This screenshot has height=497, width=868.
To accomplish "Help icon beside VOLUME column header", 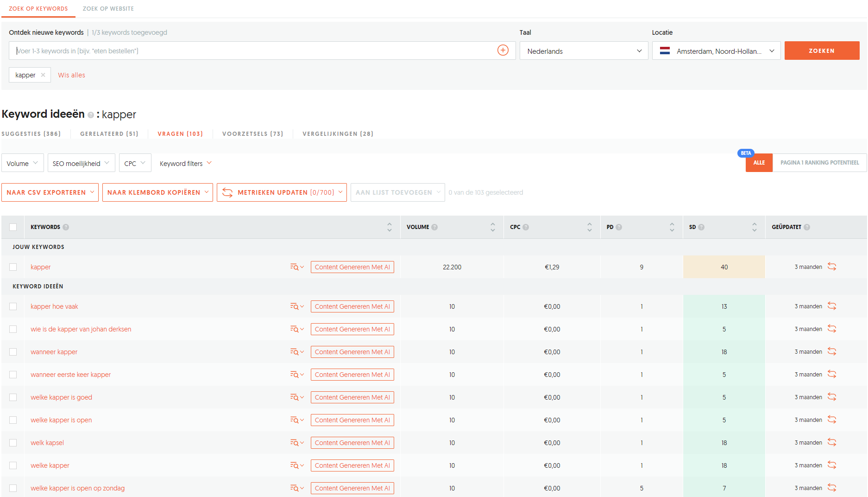I will [434, 227].
